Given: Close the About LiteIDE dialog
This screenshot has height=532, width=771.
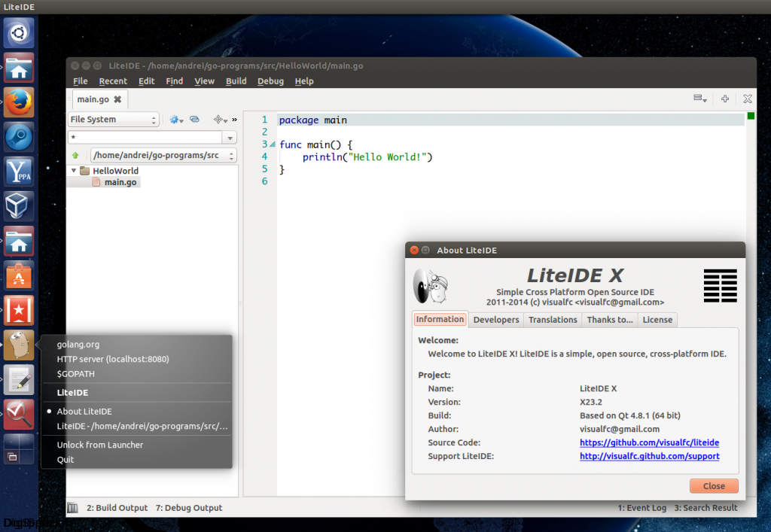Looking at the screenshot, I should click(713, 485).
